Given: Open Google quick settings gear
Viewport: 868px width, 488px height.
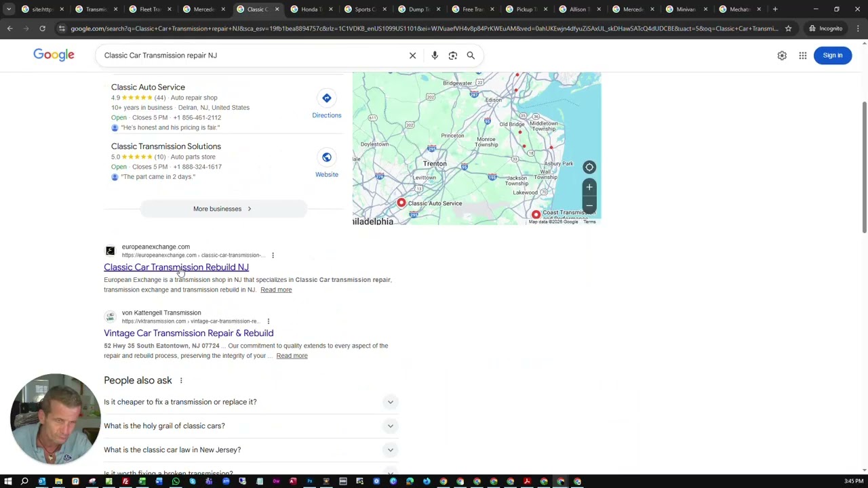Looking at the screenshot, I should point(782,56).
